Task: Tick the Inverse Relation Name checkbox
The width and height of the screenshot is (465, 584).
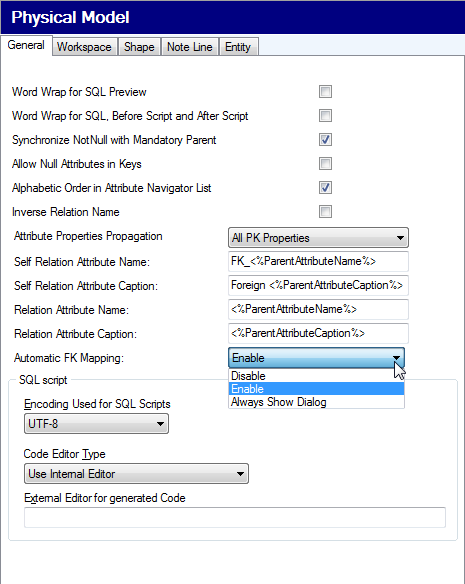Action: 325,212
